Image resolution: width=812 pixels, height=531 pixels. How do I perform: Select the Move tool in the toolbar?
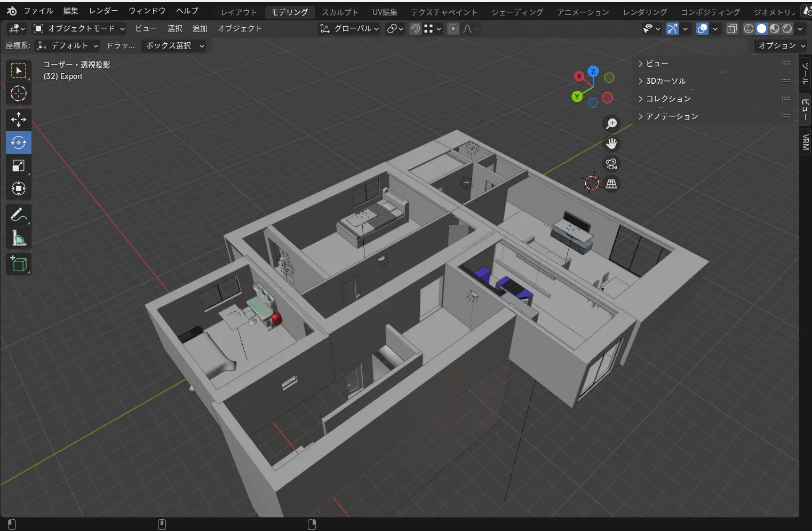(19, 120)
